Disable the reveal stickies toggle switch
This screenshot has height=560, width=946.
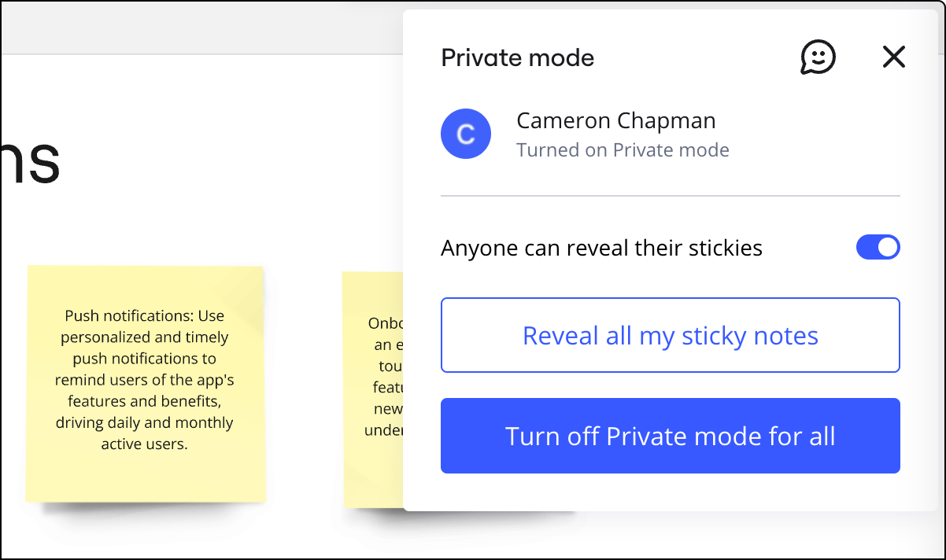878,248
